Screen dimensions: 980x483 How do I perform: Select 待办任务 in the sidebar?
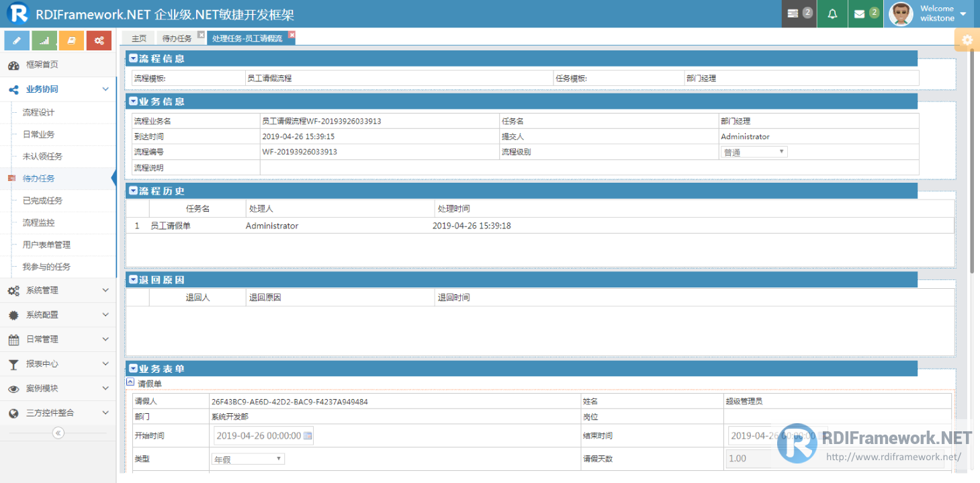[x=39, y=179]
